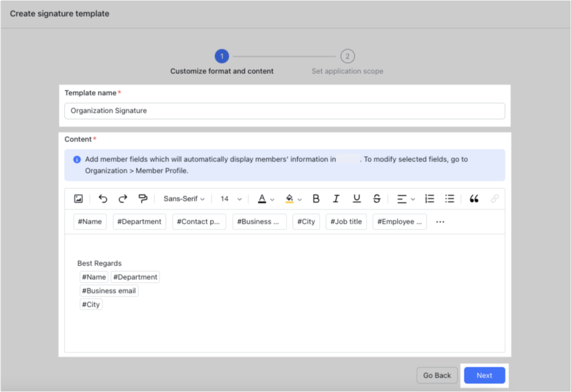
Task: Expand the overflow menu for more member fields
Action: point(440,222)
